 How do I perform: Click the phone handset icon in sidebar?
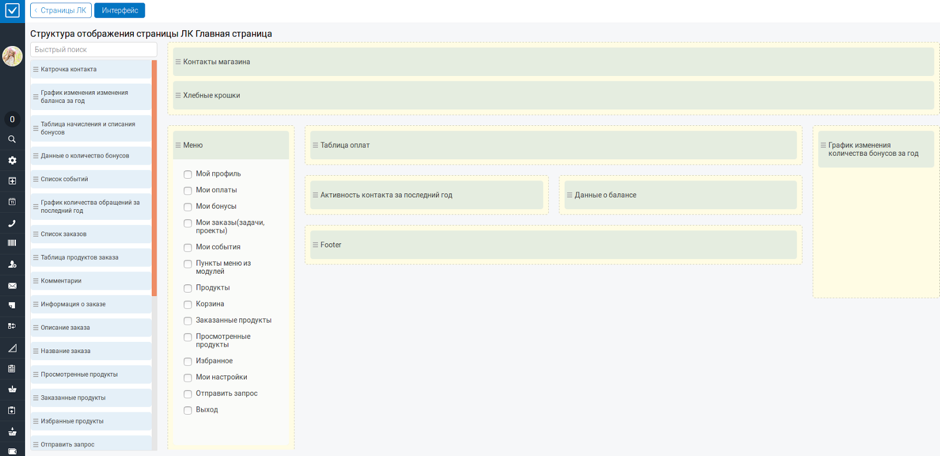(12, 223)
